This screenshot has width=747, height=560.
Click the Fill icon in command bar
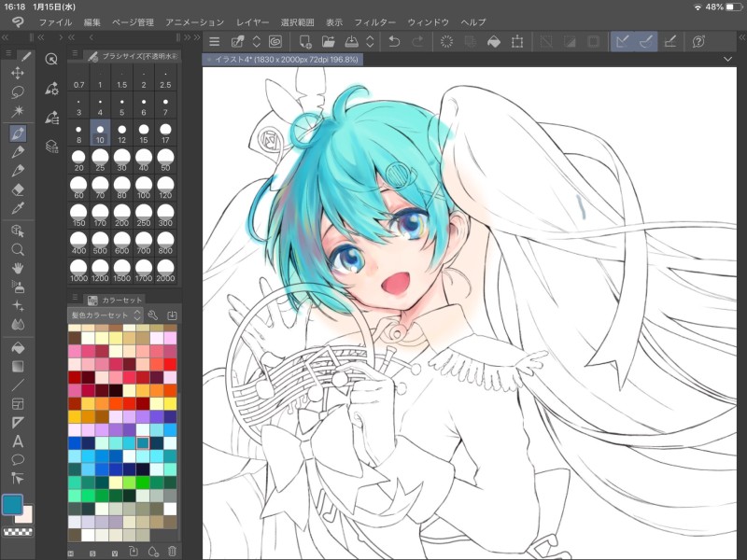click(494, 42)
